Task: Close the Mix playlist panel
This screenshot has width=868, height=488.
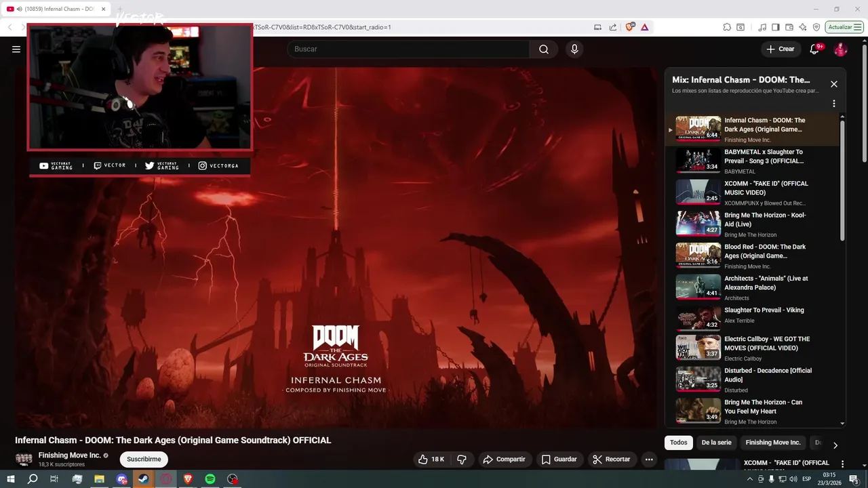Action: pyautogui.click(x=834, y=84)
